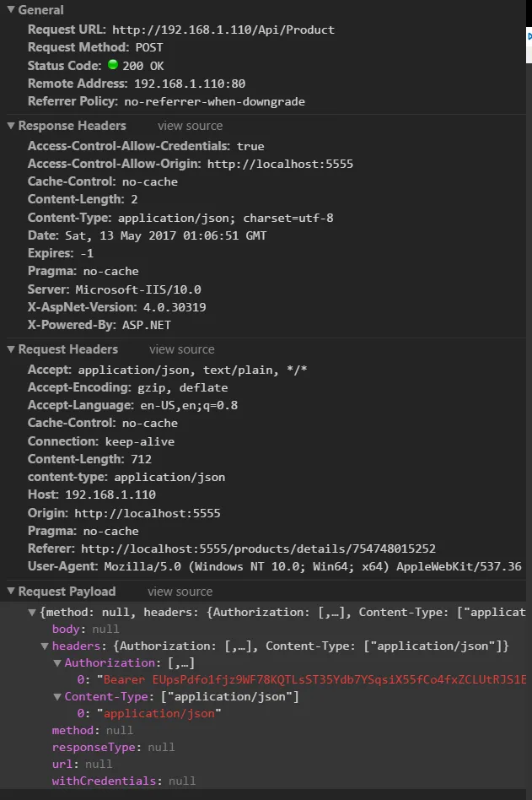
Task: Collapse the Request Payload section
Action: pyautogui.click(x=11, y=592)
